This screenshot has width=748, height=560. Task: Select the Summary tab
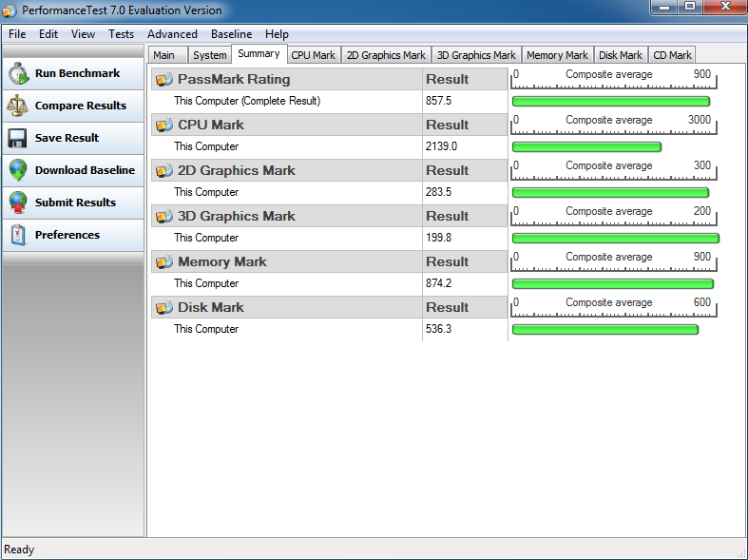click(259, 54)
